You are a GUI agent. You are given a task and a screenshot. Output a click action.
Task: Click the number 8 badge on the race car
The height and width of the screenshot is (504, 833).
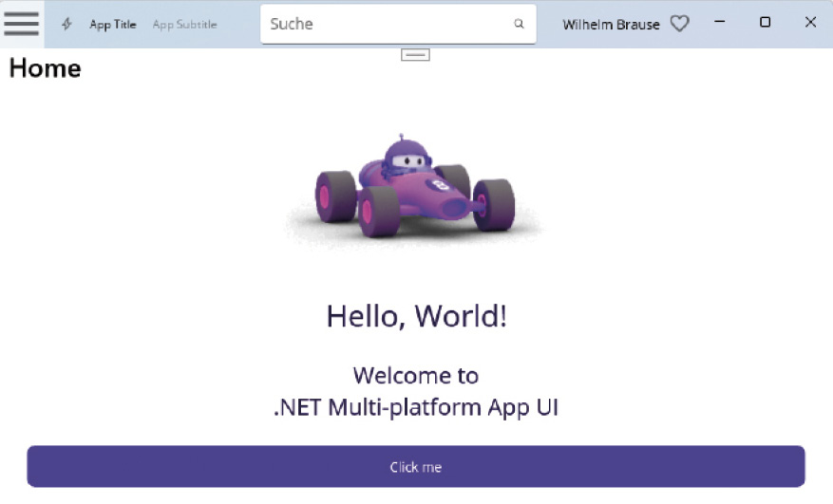[x=440, y=185]
